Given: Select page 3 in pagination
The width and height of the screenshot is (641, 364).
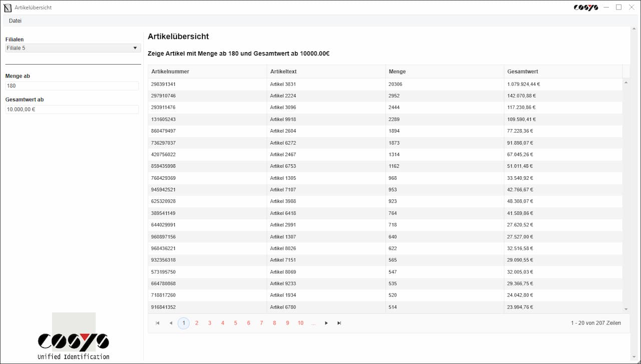Looking at the screenshot, I should click(x=210, y=323).
